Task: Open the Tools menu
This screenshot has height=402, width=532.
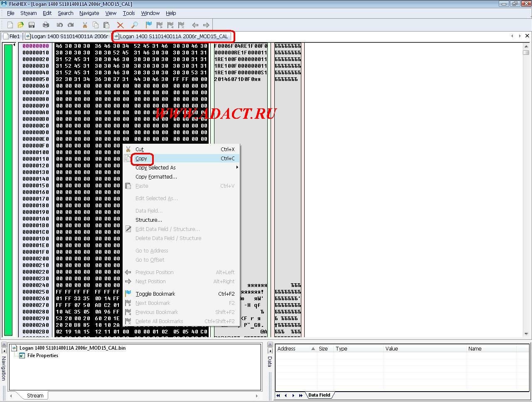Action: pyautogui.click(x=129, y=13)
